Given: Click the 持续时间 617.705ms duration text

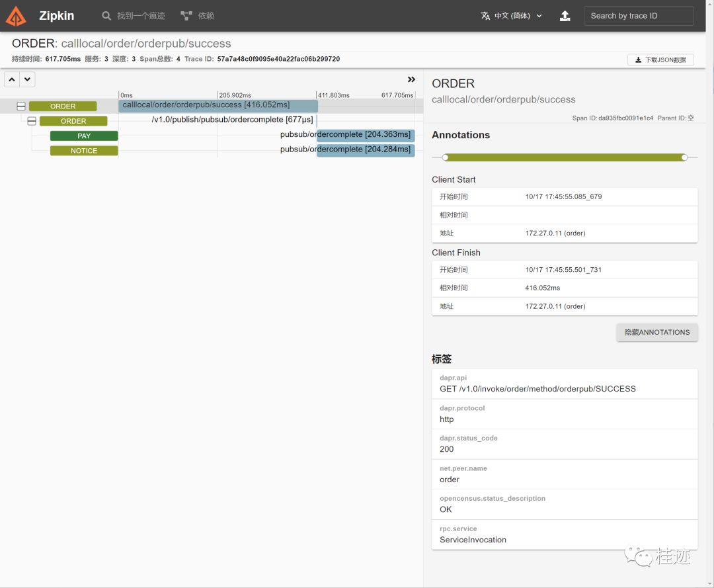Looking at the screenshot, I should [46, 59].
